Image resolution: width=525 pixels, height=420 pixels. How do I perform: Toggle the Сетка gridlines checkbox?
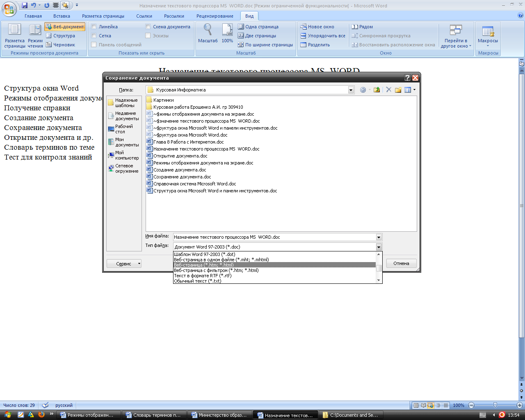click(94, 36)
